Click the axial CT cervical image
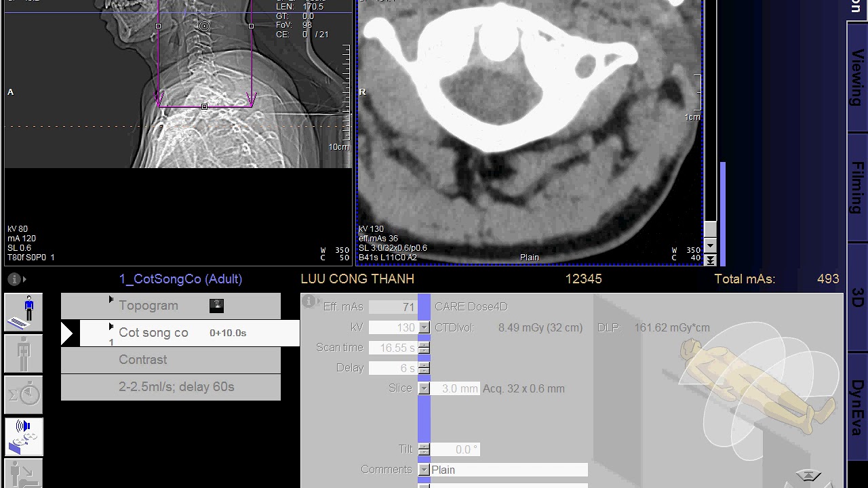The image size is (868, 488). pyautogui.click(x=530, y=132)
